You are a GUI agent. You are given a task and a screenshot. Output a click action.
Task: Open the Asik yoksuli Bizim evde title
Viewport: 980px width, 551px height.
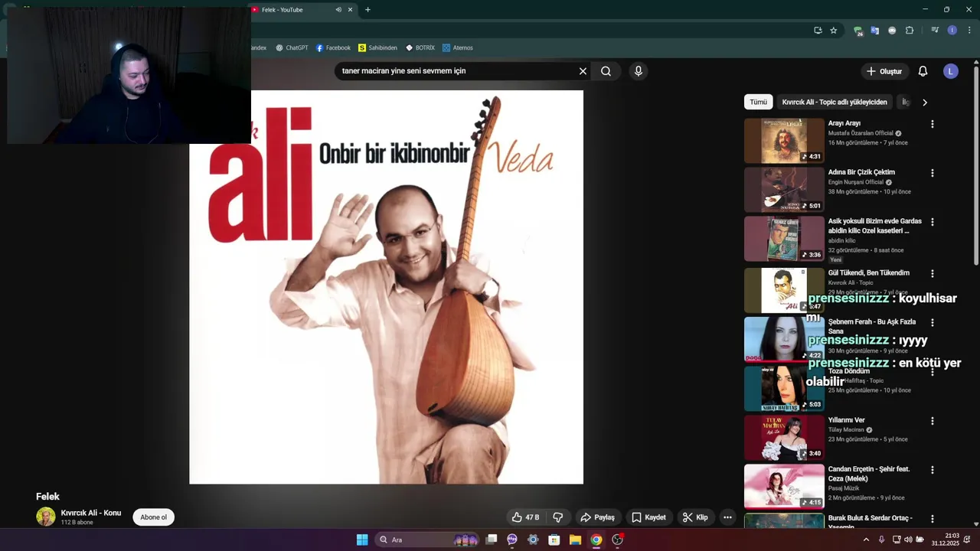[x=874, y=226]
